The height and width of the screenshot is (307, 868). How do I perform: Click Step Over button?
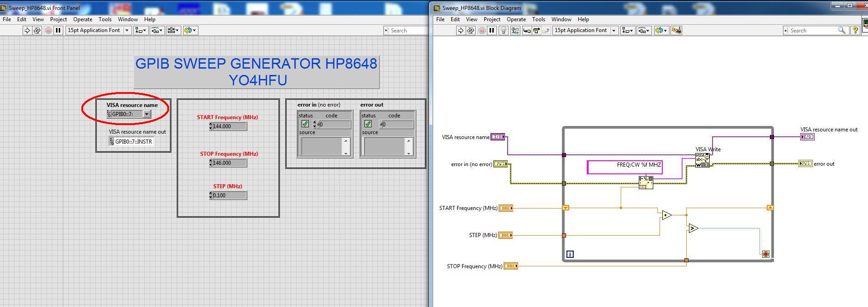[537, 30]
